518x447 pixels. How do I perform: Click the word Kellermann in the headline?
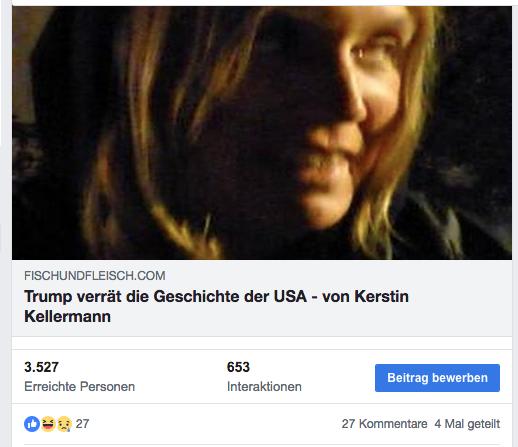click(67, 316)
